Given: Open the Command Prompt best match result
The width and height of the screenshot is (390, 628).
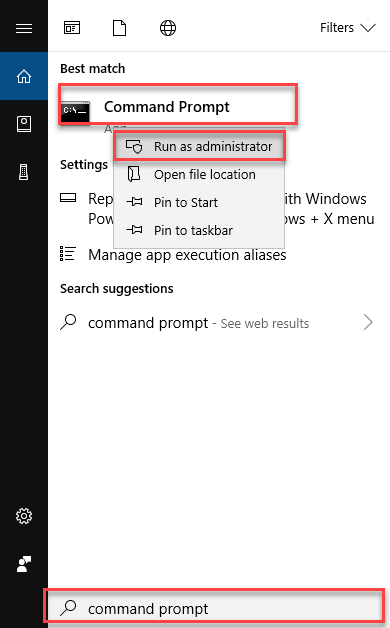Looking at the screenshot, I should pos(178,105).
